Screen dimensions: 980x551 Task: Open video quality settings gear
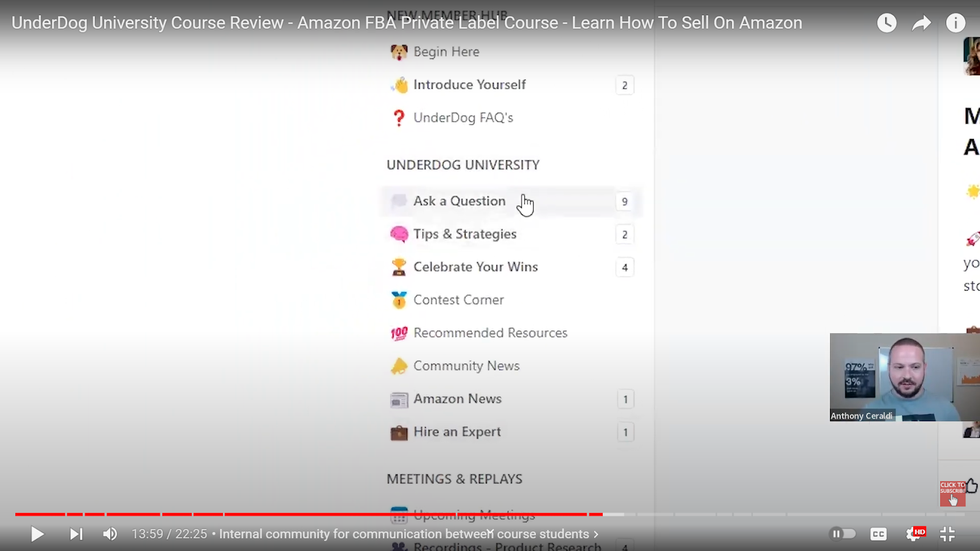913,534
